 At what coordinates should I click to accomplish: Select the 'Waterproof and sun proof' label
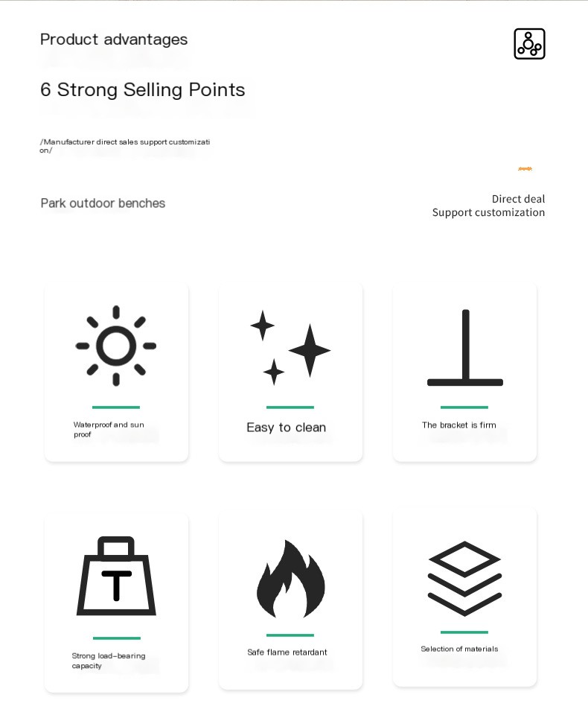pos(109,429)
